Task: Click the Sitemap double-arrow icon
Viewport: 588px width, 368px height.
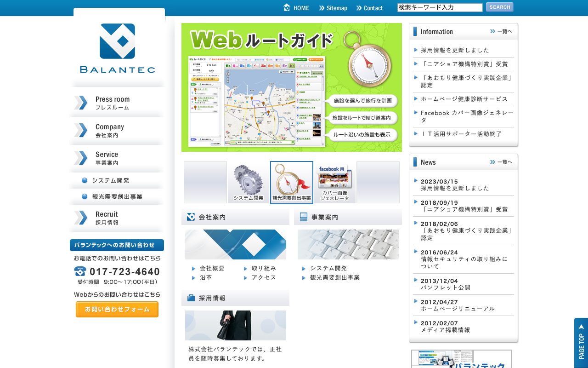Action: pyautogui.click(x=322, y=8)
